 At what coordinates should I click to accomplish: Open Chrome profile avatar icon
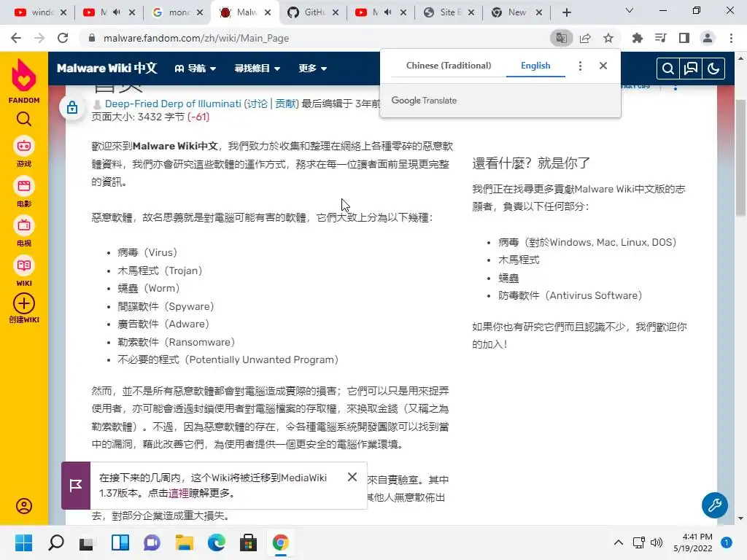(708, 38)
